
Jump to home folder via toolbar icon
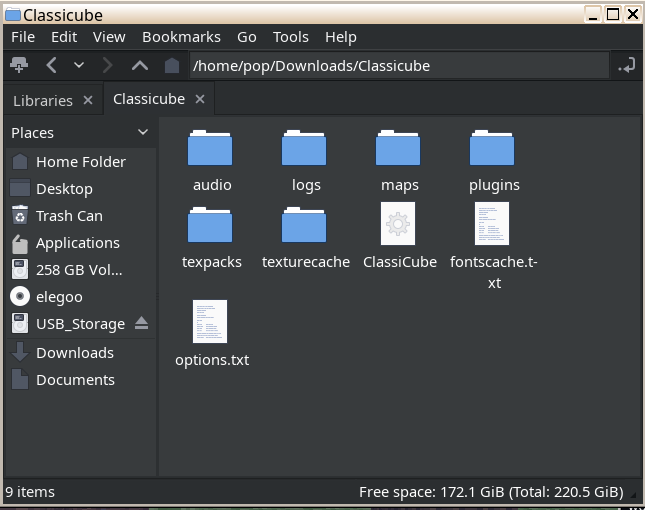click(172, 65)
